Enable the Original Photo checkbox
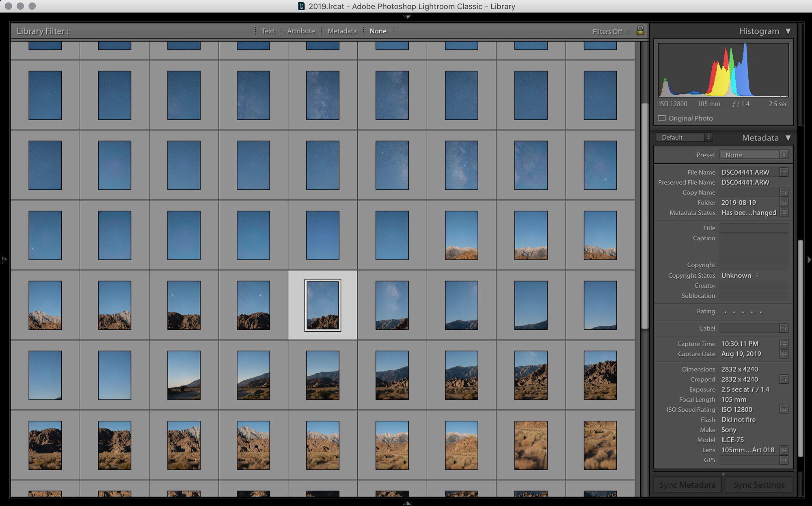Viewport: 812px width, 506px height. coord(662,118)
